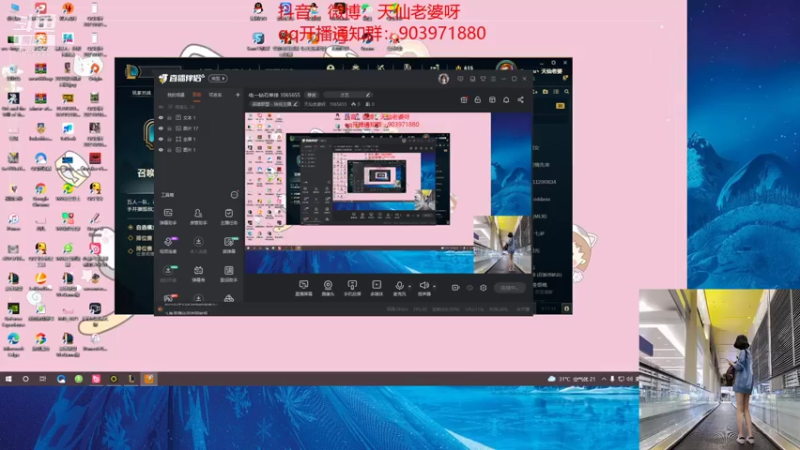Click the camera overlay thumbnail in the preview
800x450 pixels.
click(x=502, y=244)
